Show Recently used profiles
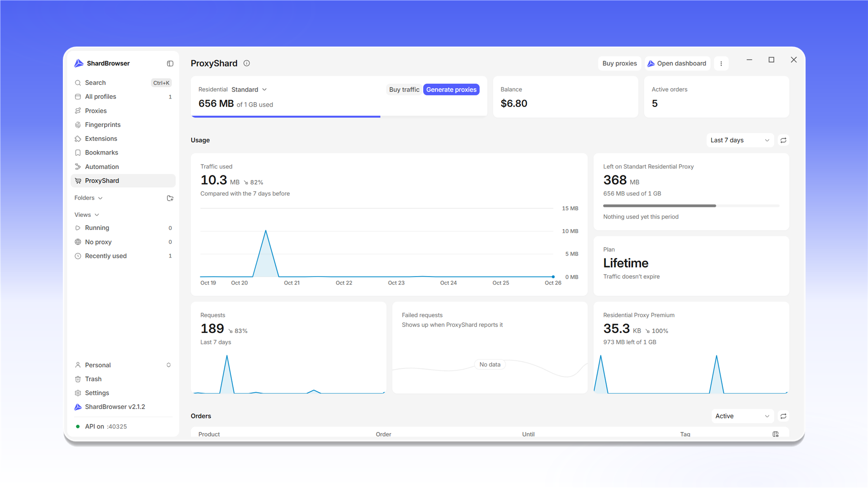The image size is (868, 488). click(x=123, y=256)
